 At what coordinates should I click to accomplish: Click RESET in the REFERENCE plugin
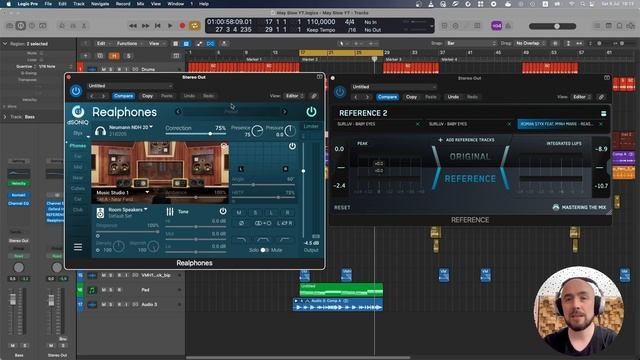pos(342,207)
